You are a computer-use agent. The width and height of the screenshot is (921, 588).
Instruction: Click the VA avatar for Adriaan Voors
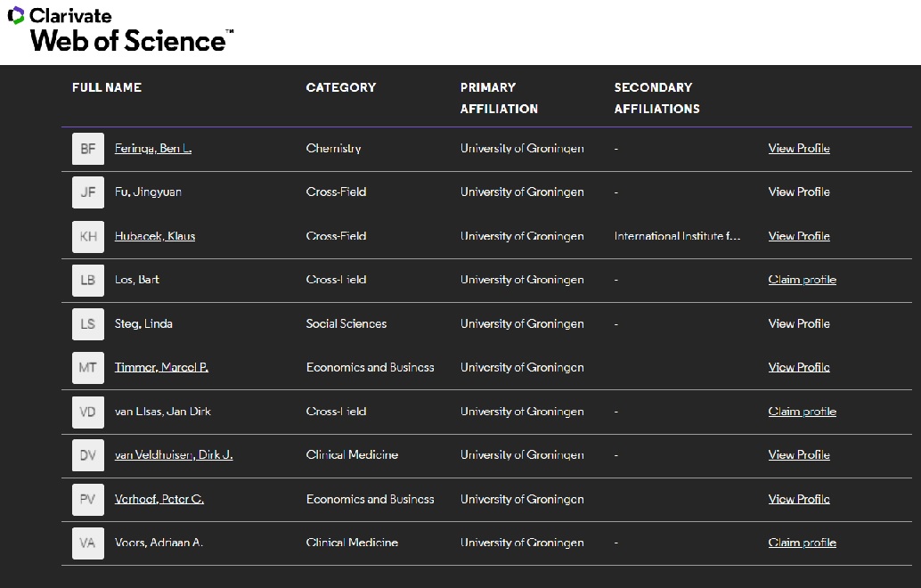click(x=88, y=543)
